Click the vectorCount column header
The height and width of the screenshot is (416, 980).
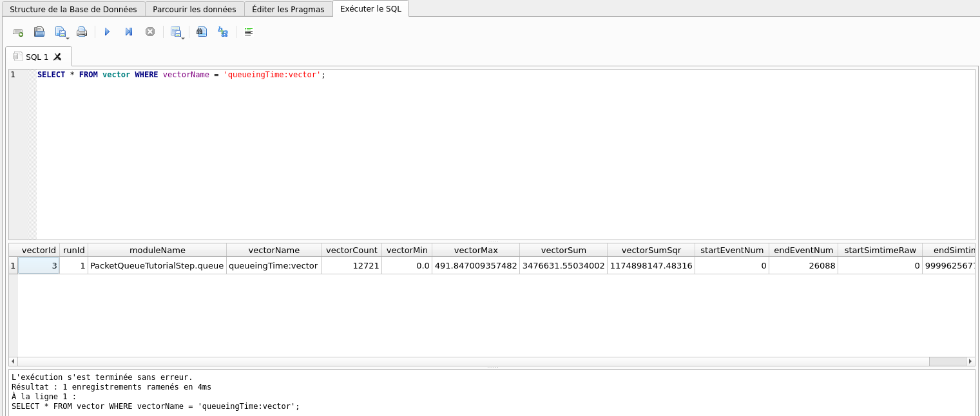351,250
